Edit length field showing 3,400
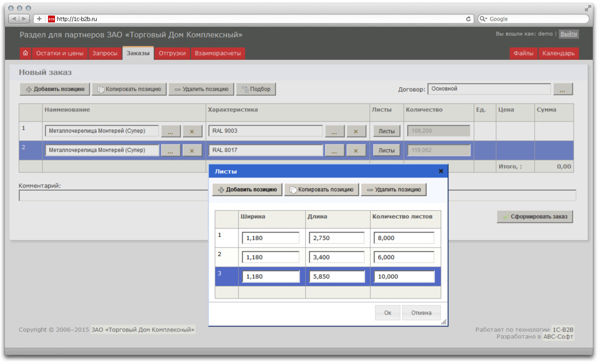Screen dimensions: 599x364 (336, 257)
